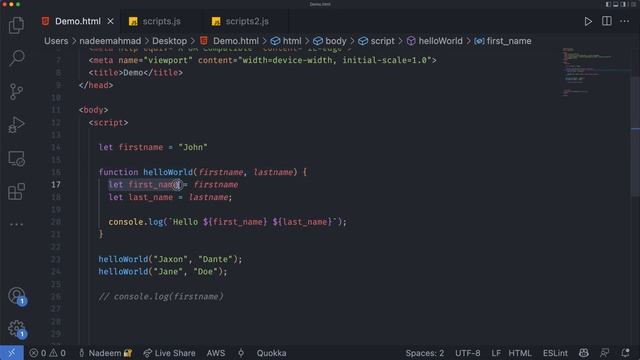Open the Search view
This screenshot has height=360, width=640.
pyautogui.click(x=16, y=58)
